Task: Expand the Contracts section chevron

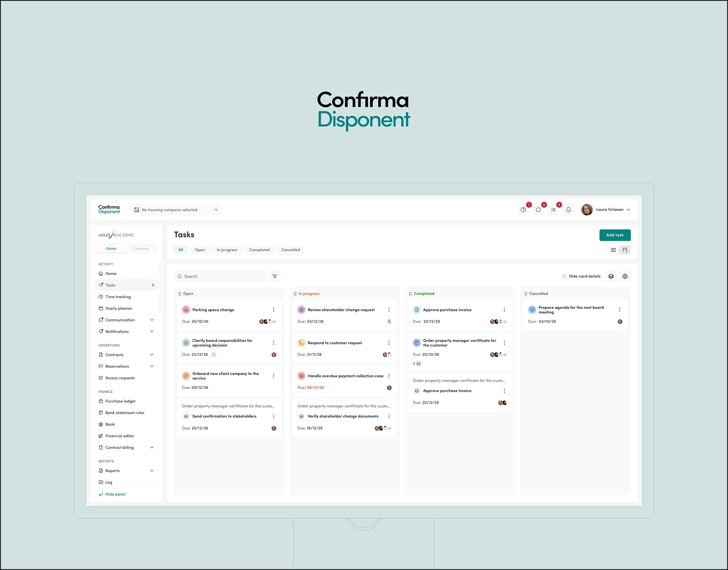Action: point(152,355)
